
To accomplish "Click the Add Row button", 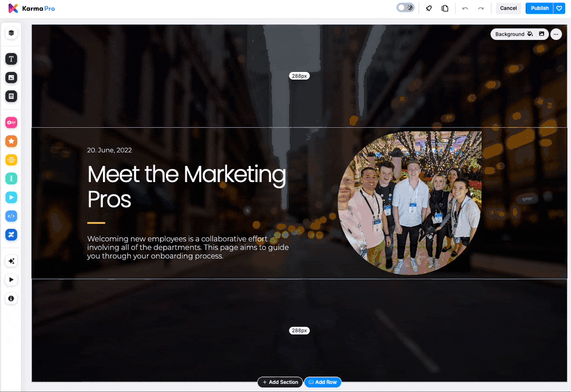I will point(322,382).
